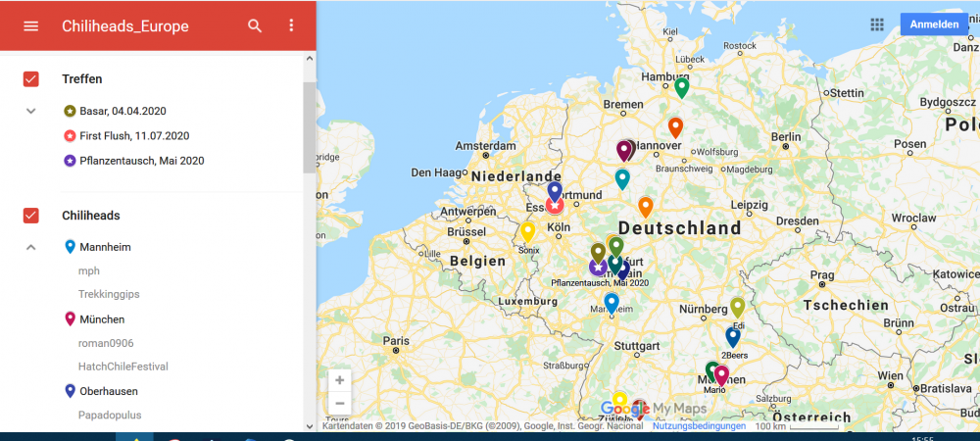Toggle the Chiliheads layer checkbox

tap(31, 216)
